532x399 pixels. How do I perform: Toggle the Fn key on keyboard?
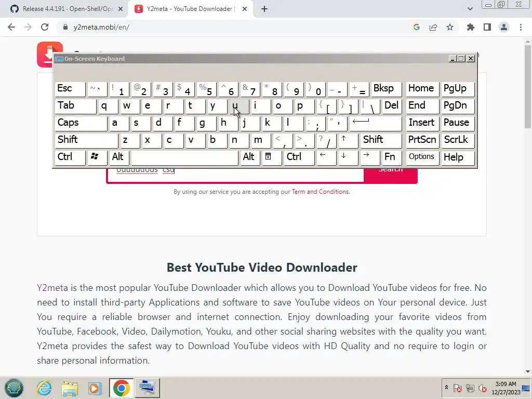click(x=392, y=157)
